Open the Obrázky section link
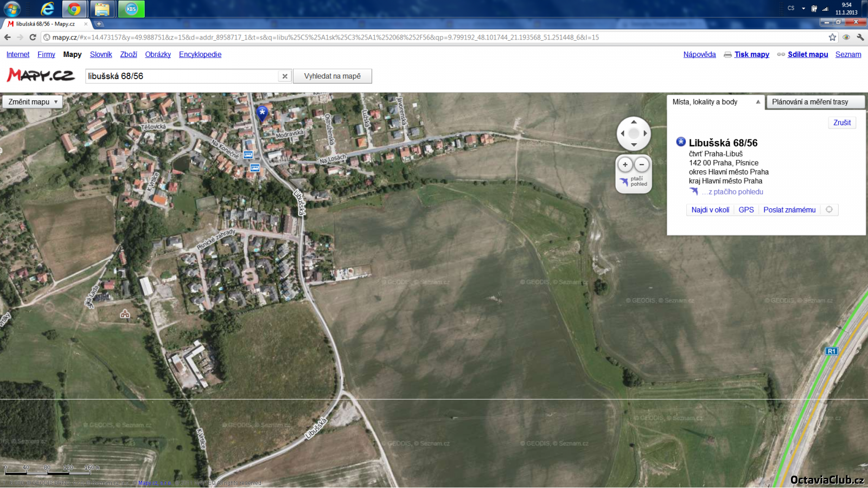Screen dimensions: 868x488 click(x=158, y=54)
